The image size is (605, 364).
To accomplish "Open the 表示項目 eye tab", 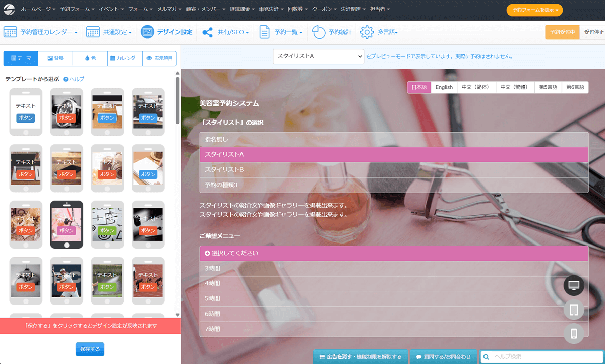I will pyautogui.click(x=159, y=58).
